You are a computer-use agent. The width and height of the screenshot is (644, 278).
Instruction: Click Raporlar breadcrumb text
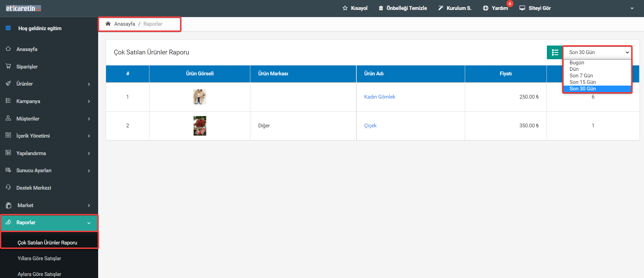tap(153, 24)
